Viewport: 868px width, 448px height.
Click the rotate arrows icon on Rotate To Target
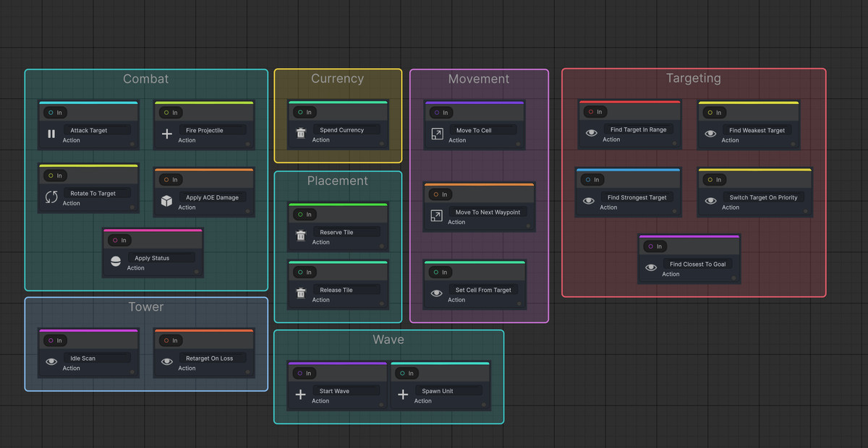pos(51,197)
